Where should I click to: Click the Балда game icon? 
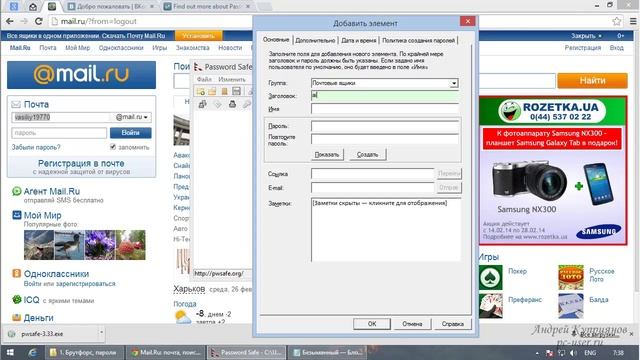pos(571,306)
